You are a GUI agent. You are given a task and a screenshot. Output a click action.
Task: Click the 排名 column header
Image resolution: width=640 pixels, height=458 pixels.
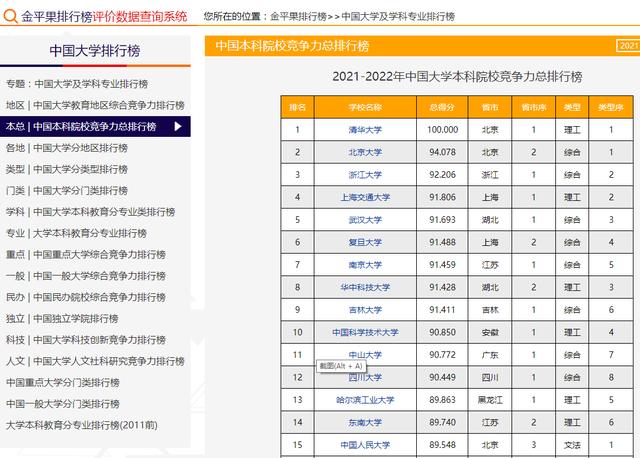click(298, 107)
